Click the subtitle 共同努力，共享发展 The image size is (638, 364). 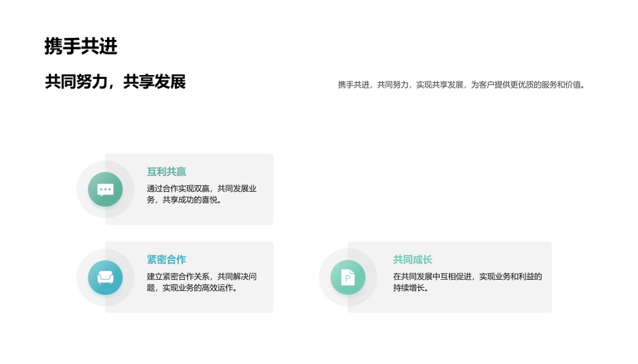point(115,82)
